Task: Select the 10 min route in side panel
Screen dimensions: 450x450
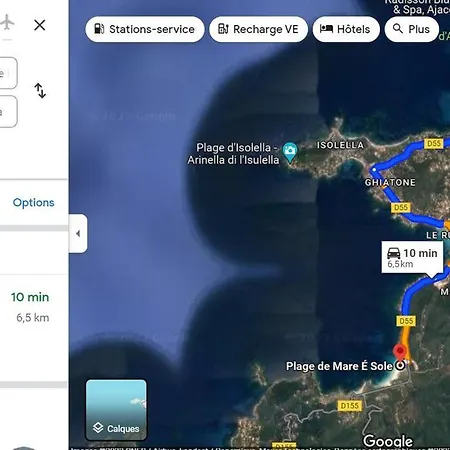Action: pyautogui.click(x=30, y=307)
